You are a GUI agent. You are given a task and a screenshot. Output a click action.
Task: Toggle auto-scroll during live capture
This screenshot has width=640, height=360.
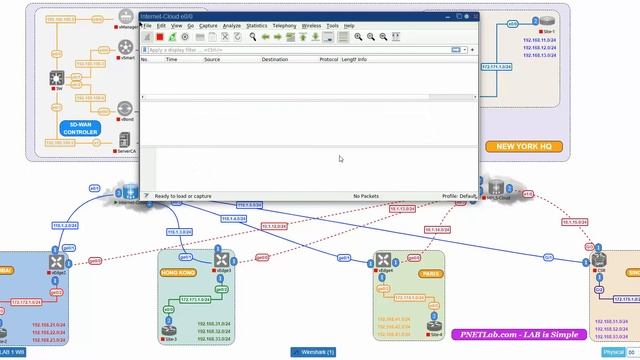(328, 37)
